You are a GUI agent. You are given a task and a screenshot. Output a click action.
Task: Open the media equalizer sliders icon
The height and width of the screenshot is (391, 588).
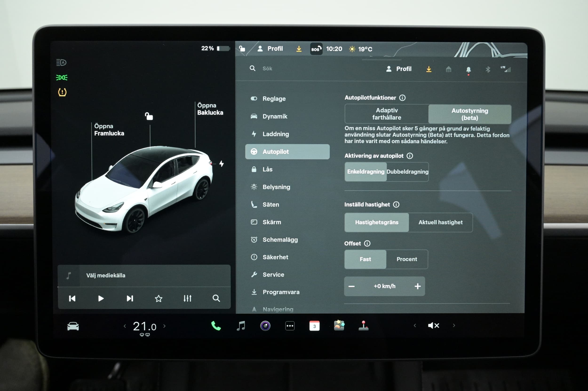point(187,298)
